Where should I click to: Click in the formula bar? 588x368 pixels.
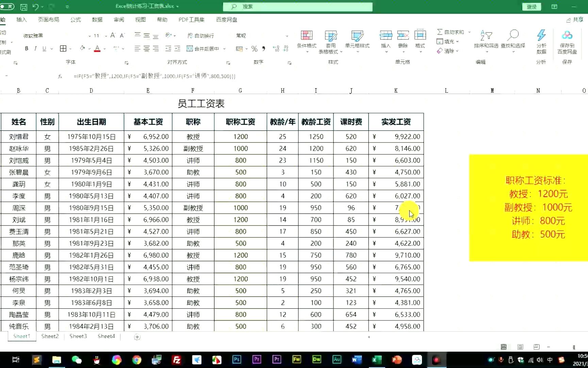tap(327, 76)
